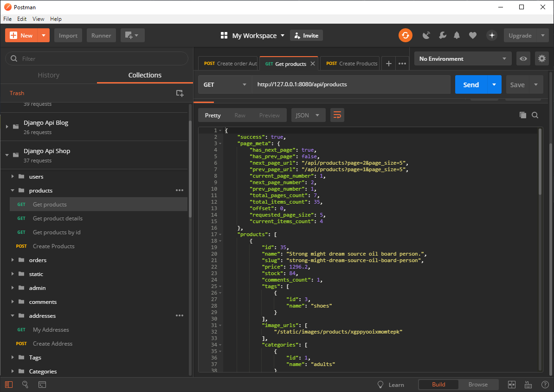Click the Runner button

[101, 35]
